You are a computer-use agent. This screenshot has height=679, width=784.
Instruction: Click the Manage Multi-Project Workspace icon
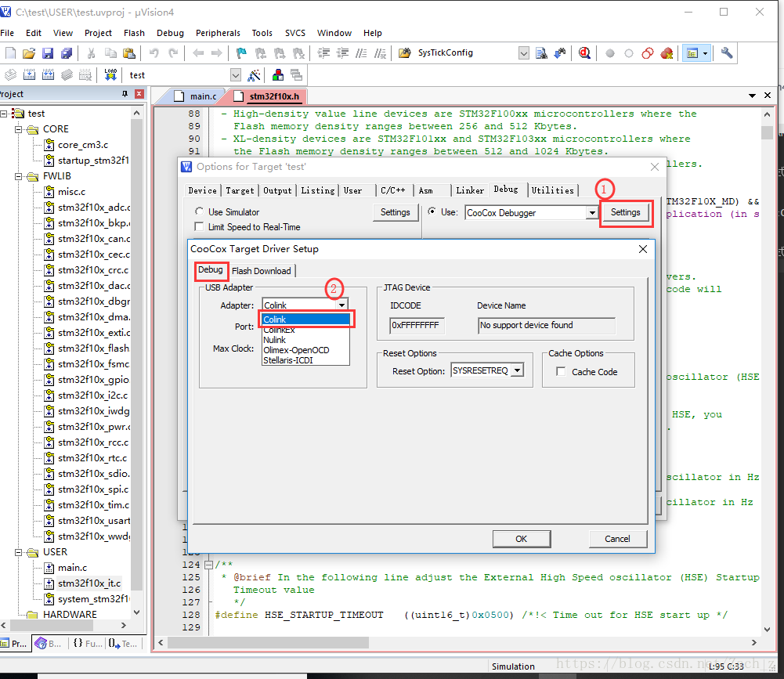pos(297,75)
